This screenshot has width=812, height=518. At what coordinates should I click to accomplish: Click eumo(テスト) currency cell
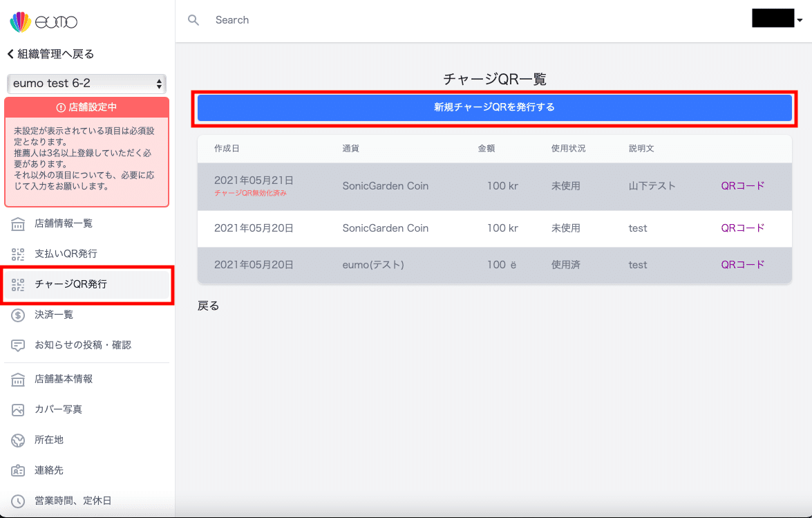click(x=373, y=265)
